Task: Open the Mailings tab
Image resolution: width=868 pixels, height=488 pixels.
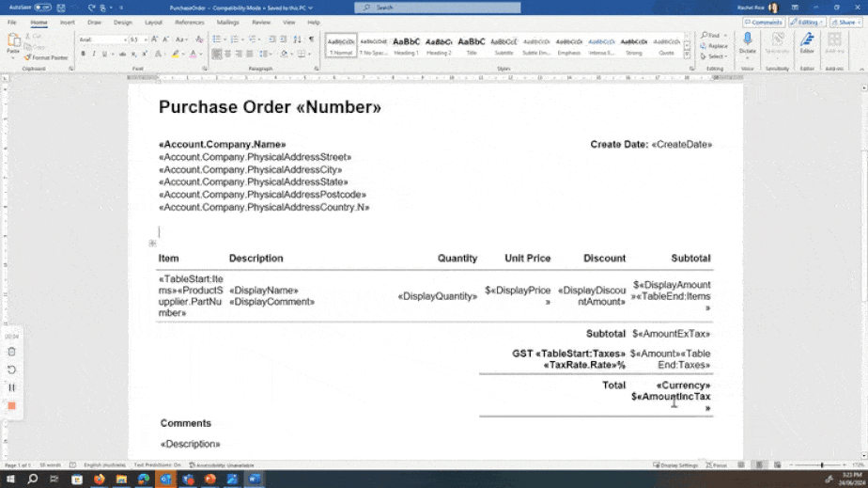Action: click(227, 22)
